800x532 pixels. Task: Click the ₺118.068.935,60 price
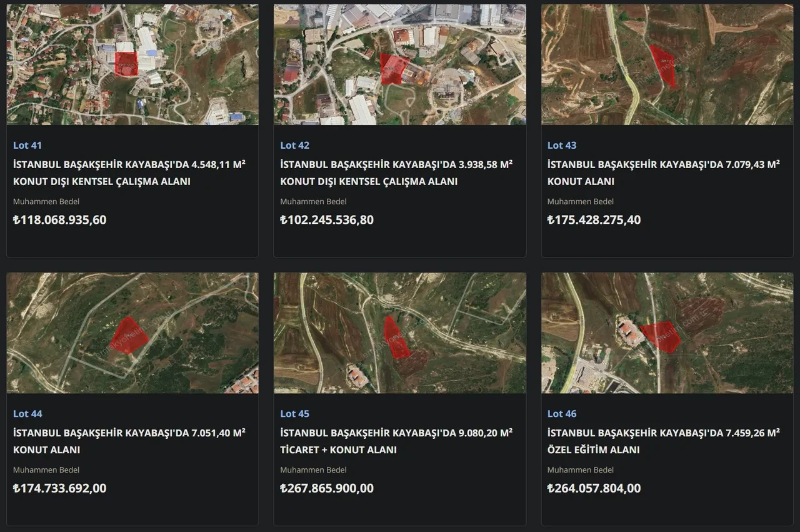point(60,219)
